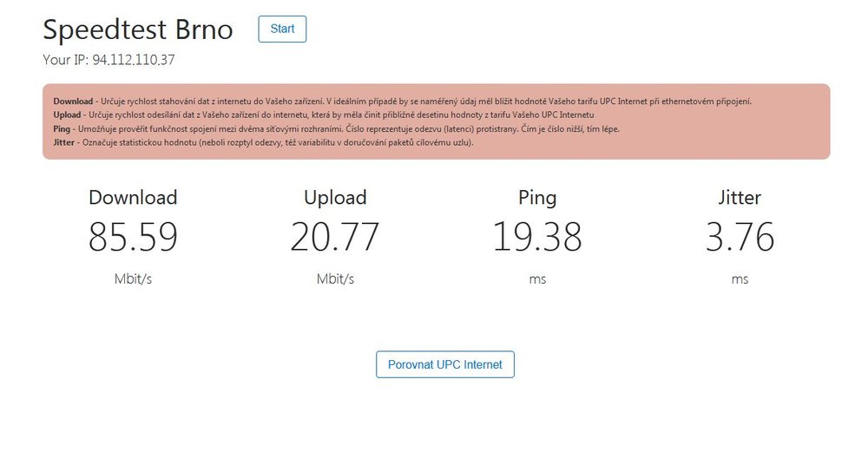Click the bold Download term in info box

point(73,101)
